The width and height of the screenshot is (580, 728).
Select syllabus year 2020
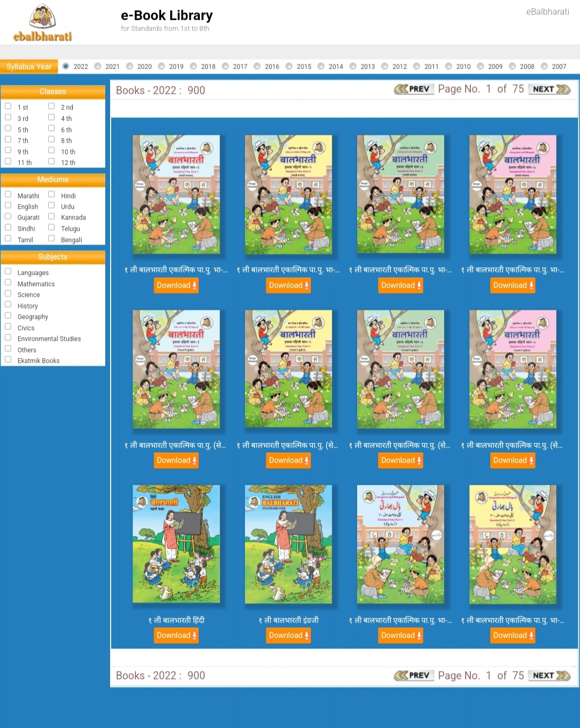(x=129, y=67)
